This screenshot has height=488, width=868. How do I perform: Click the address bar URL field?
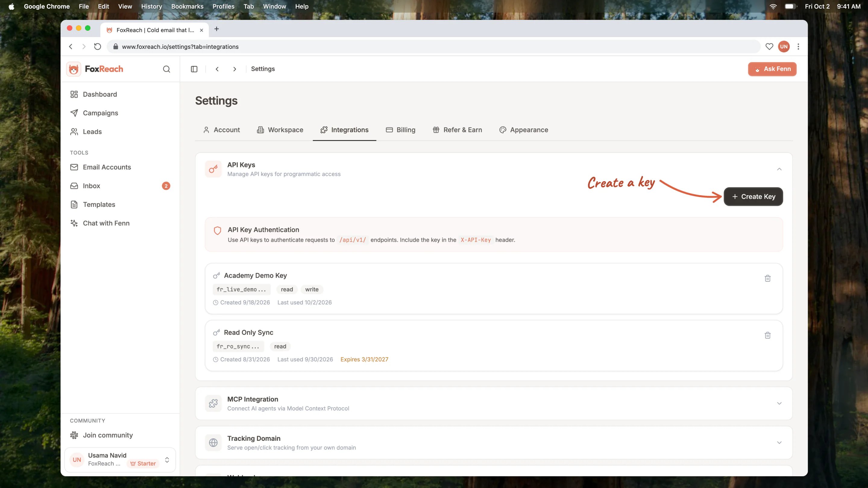(x=433, y=46)
